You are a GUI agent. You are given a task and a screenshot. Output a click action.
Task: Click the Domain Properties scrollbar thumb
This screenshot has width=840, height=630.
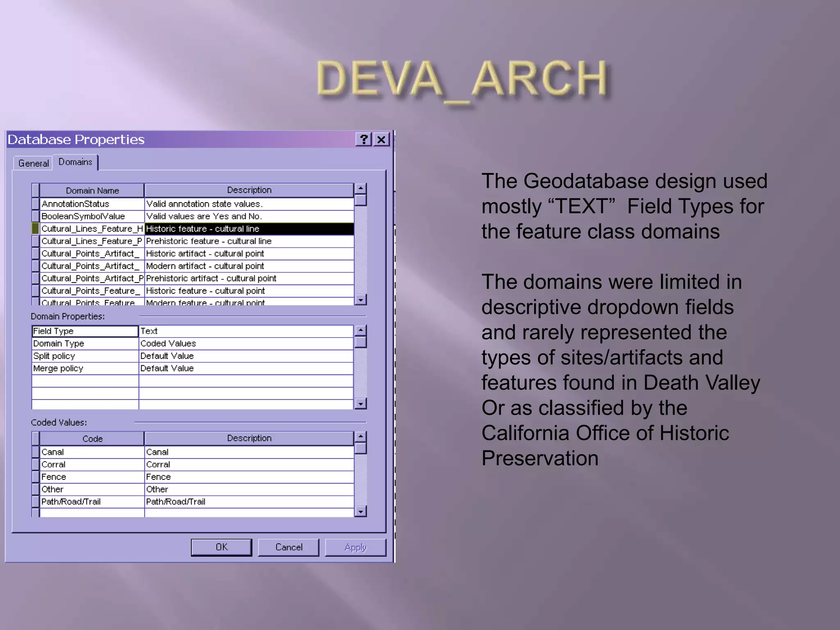pyautogui.click(x=361, y=342)
